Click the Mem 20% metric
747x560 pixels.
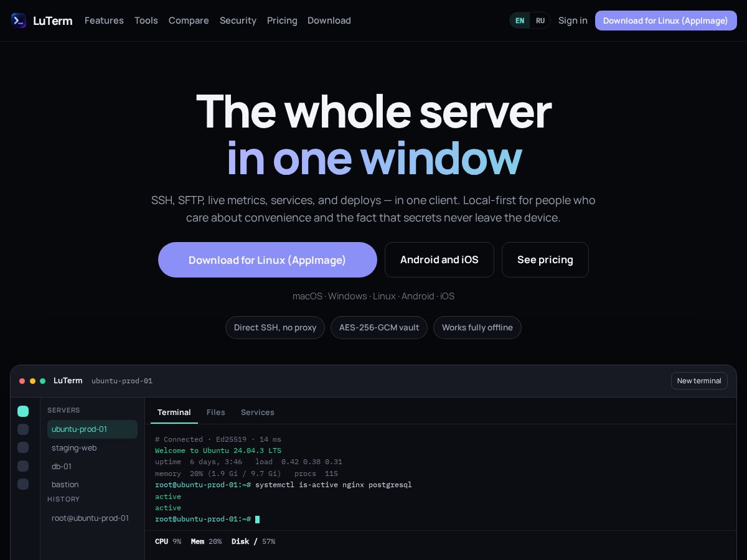pos(206,541)
